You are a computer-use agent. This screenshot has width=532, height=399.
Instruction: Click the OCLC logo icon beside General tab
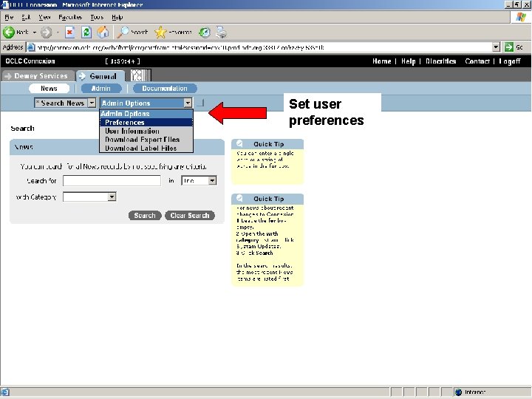(141, 75)
